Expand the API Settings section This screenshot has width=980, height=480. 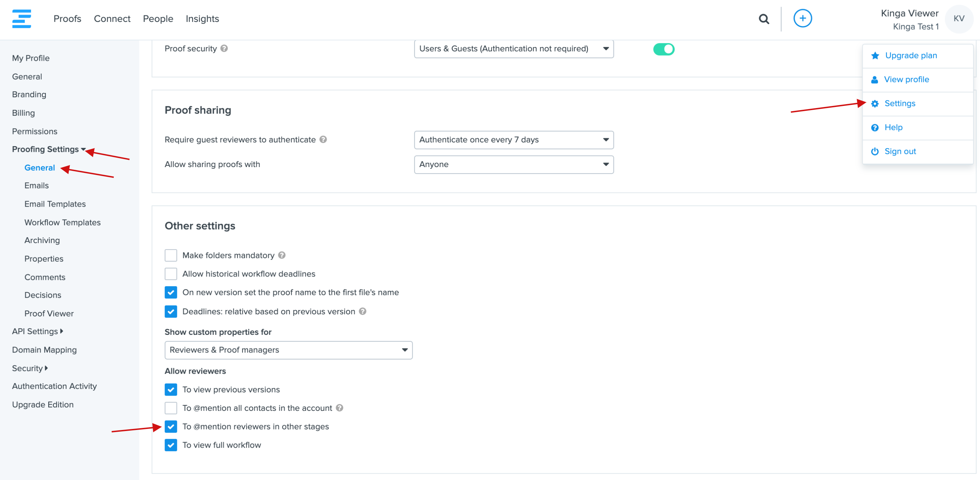(37, 331)
